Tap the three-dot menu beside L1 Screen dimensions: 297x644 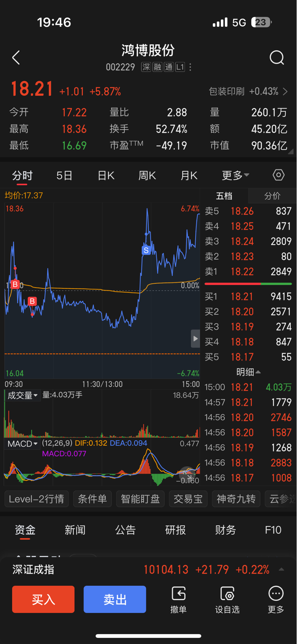click(x=190, y=67)
